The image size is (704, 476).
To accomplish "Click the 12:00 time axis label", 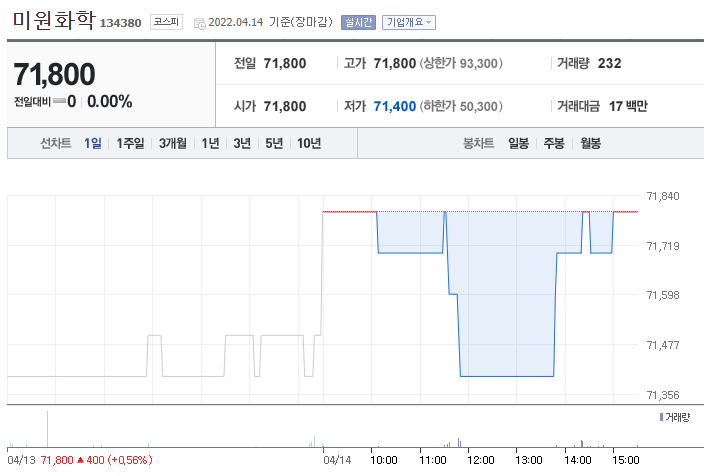I will click(x=480, y=460).
